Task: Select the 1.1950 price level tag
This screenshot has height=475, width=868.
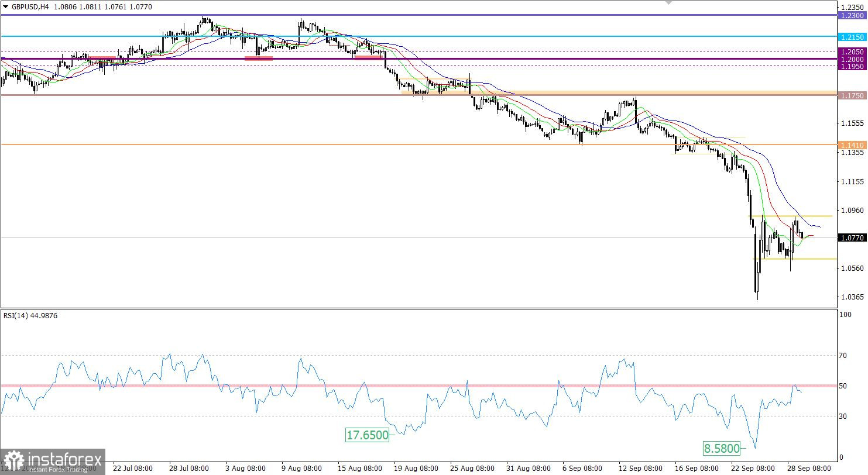Action: coord(852,67)
